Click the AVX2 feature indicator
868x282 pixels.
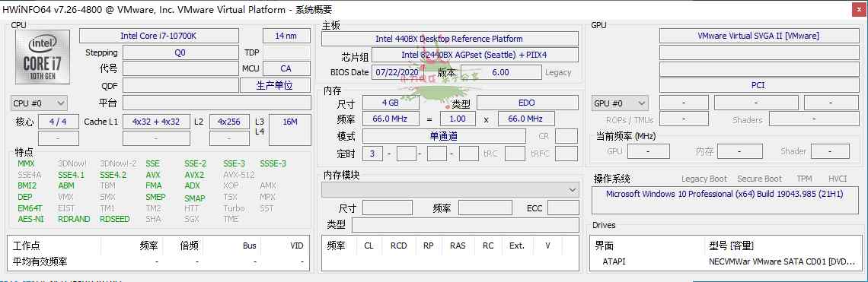(x=194, y=175)
